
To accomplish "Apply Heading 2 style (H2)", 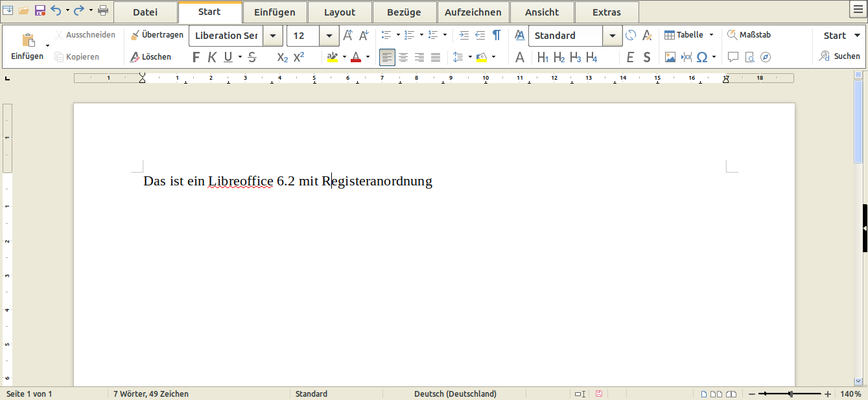I will (x=559, y=58).
